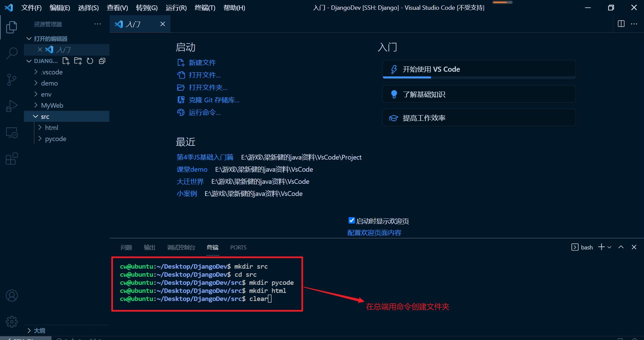Open the 提高工作效率 walkthrough

(479, 118)
